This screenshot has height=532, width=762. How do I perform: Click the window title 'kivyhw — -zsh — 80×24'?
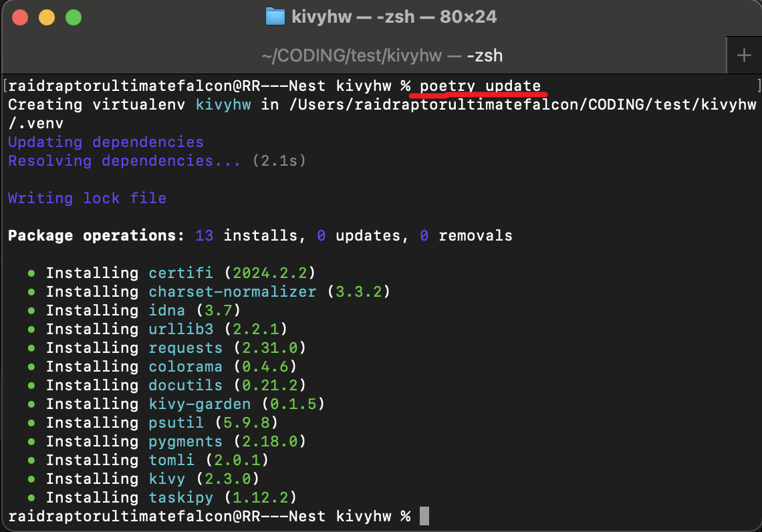tap(394, 17)
